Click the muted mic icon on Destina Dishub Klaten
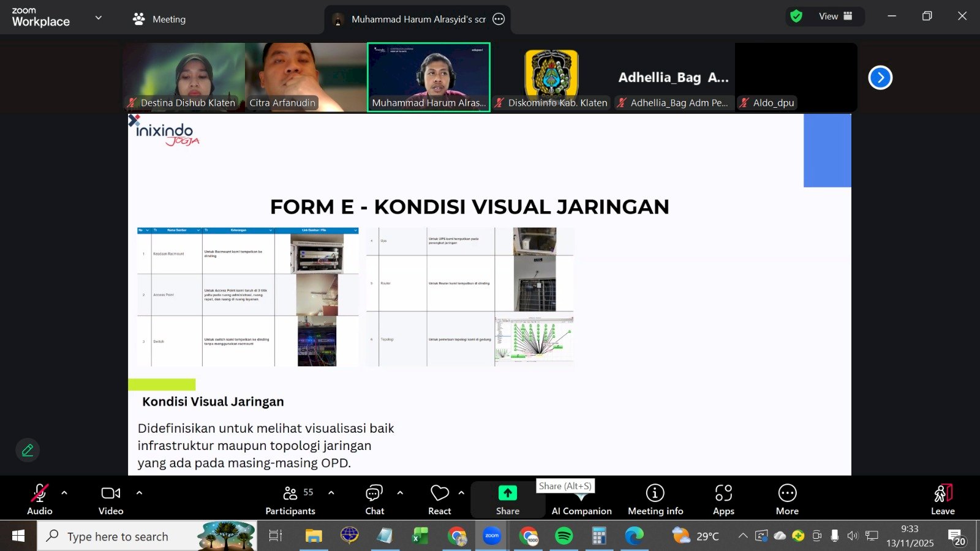Viewport: 980px width, 551px height. coord(130,102)
